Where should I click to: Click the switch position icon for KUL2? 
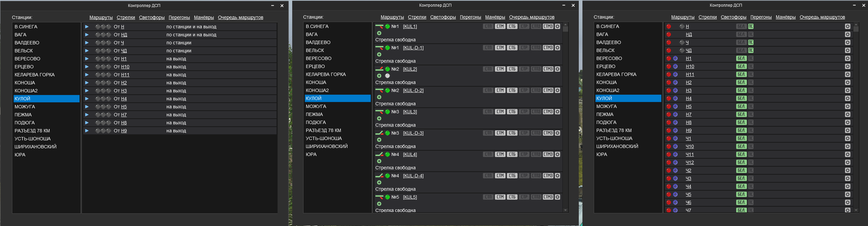coord(379,69)
